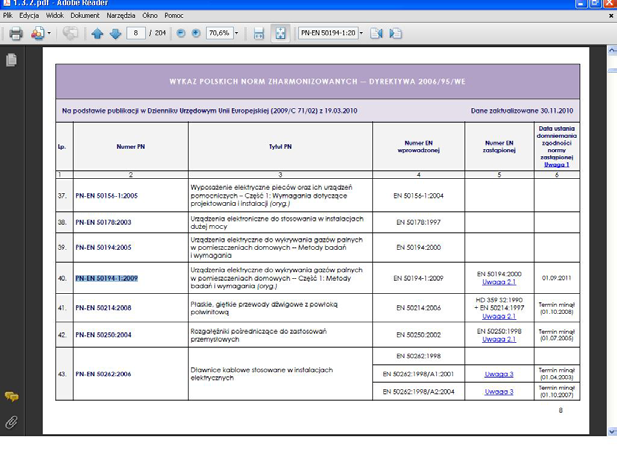Click the page number 8 at page bottom

click(x=561, y=410)
